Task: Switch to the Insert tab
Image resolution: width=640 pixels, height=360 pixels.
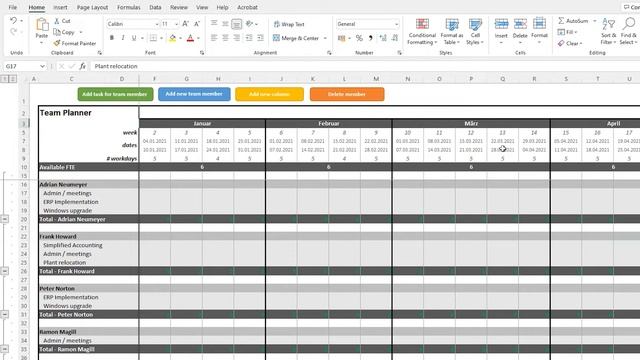Action: (60, 7)
